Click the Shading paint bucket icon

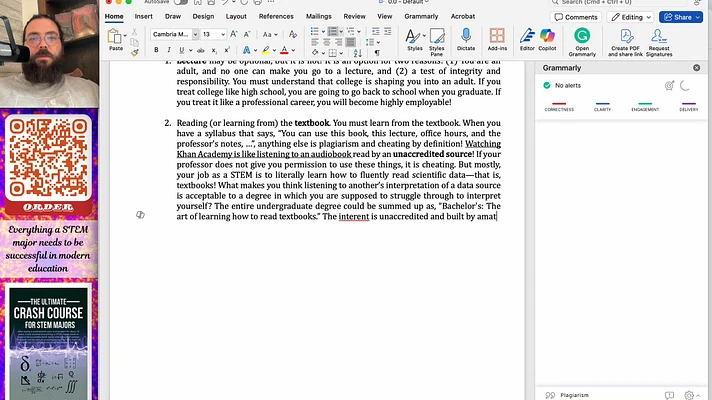316,53
